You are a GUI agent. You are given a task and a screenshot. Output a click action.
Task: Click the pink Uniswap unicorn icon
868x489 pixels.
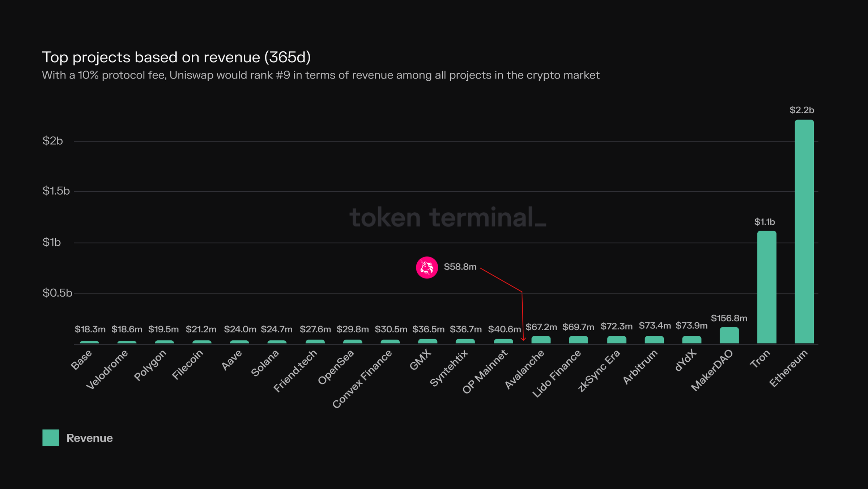[x=427, y=268]
